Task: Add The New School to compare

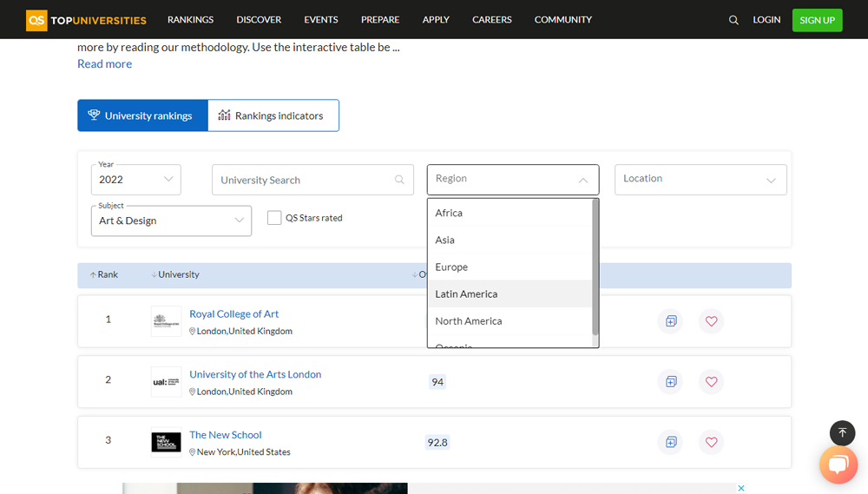Action: tap(671, 442)
